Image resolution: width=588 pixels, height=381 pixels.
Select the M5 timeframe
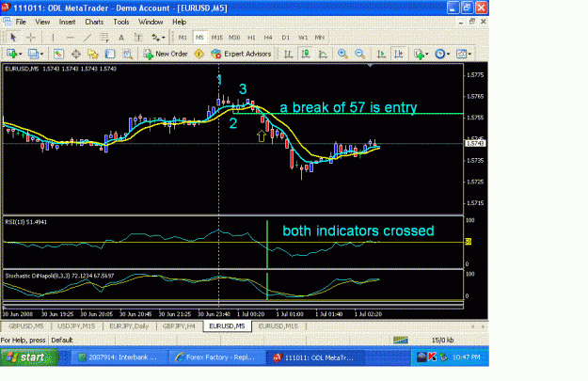click(199, 38)
